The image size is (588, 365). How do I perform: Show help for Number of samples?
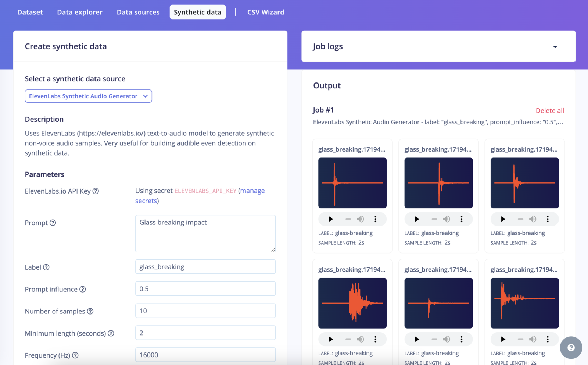[x=90, y=311]
